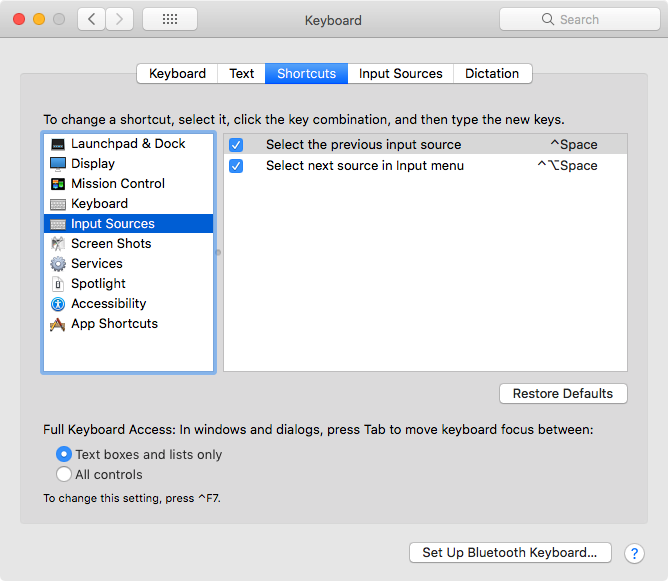Switch to the Input Sources tab
This screenshot has width=668, height=581.
(400, 74)
